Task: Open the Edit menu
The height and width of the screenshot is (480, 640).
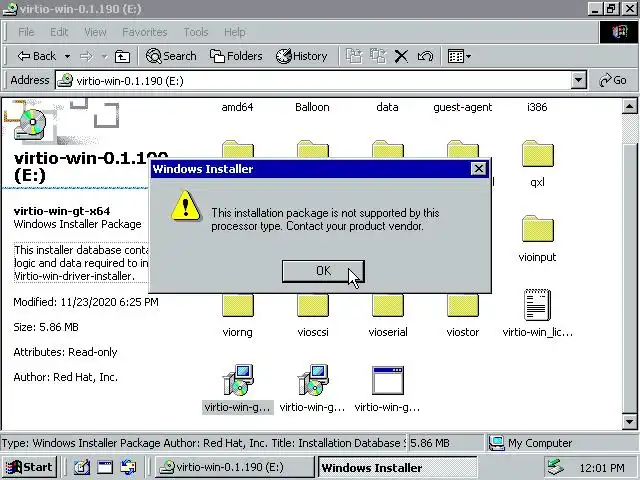Action: tap(59, 32)
